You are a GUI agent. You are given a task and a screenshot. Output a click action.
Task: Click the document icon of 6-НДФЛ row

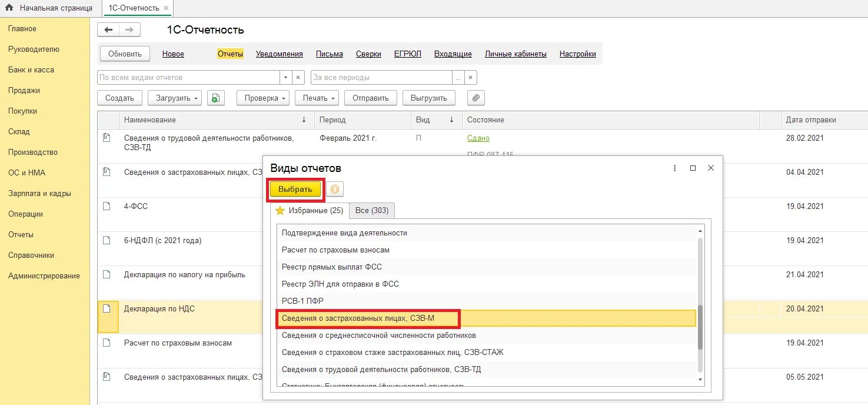click(x=107, y=240)
